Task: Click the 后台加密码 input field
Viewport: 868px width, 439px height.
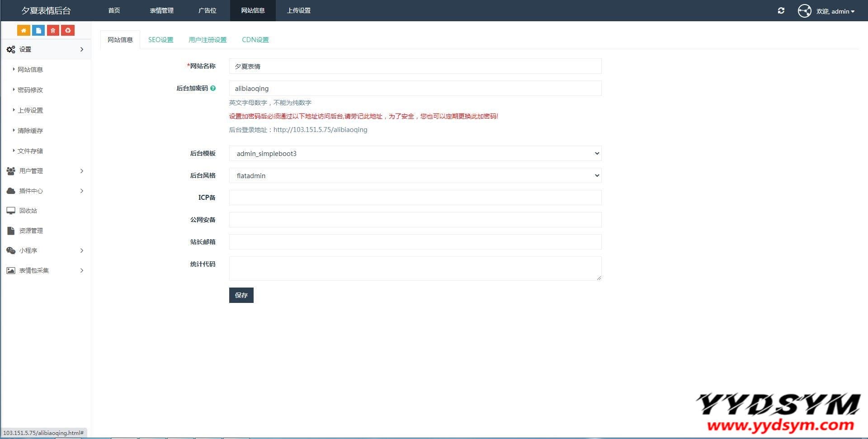Action: point(415,88)
